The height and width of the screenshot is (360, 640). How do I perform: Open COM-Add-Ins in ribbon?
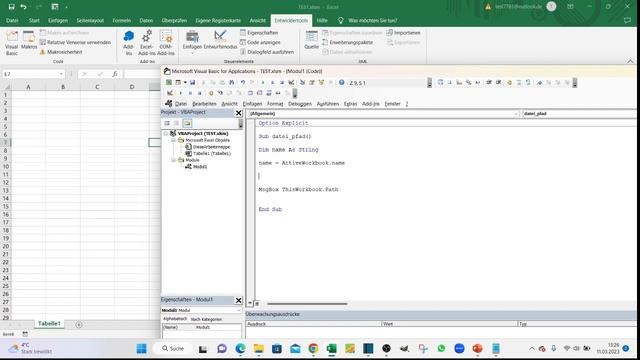[166, 42]
